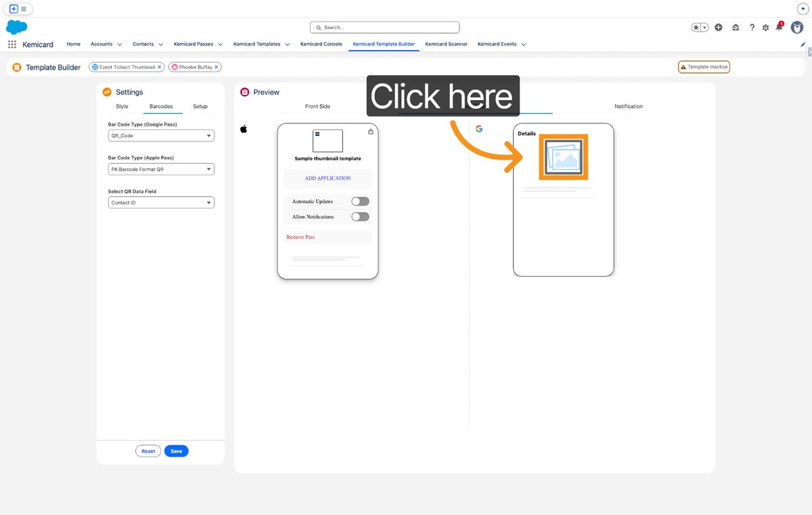Remove the Phoebe Buffay pill
This screenshot has width=812, height=515.
[217, 67]
